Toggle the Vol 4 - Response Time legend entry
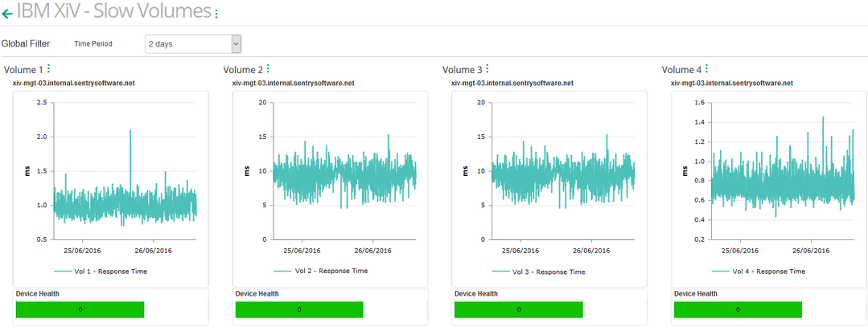The height and width of the screenshot is (331, 868). 759,272
